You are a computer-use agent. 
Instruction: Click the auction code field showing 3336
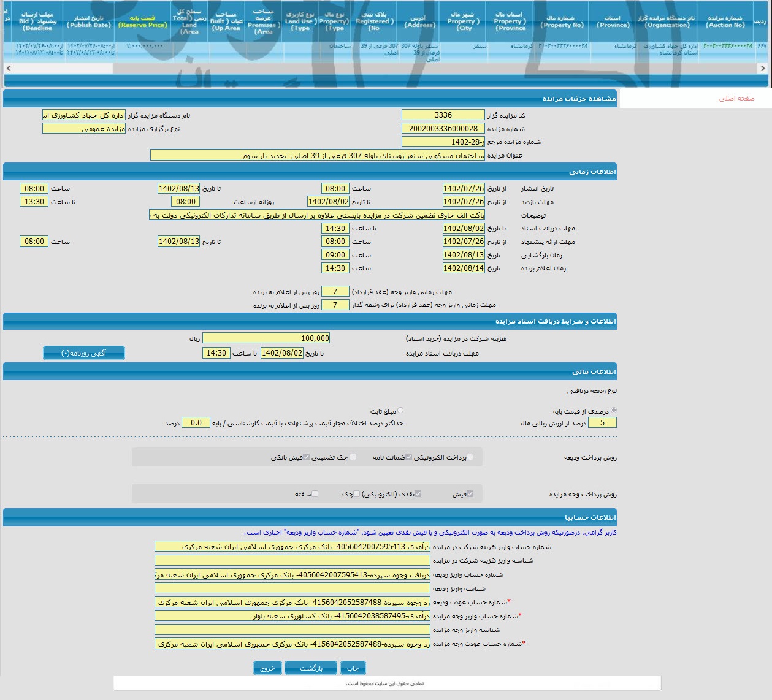point(443,115)
